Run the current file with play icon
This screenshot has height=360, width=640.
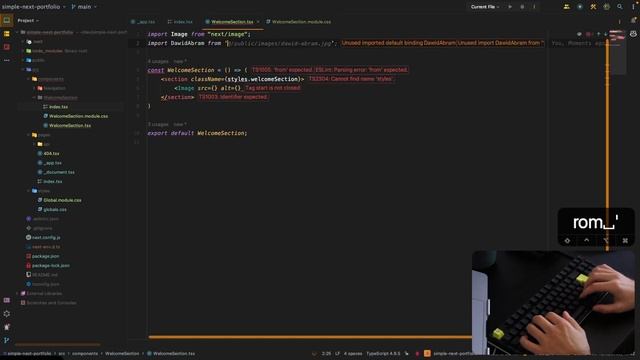[510, 7]
